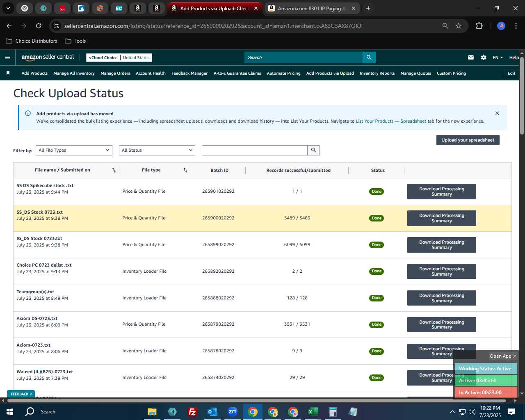The width and height of the screenshot is (525, 420).
Task: Click Edit on the navigation bar
Action: point(511,73)
